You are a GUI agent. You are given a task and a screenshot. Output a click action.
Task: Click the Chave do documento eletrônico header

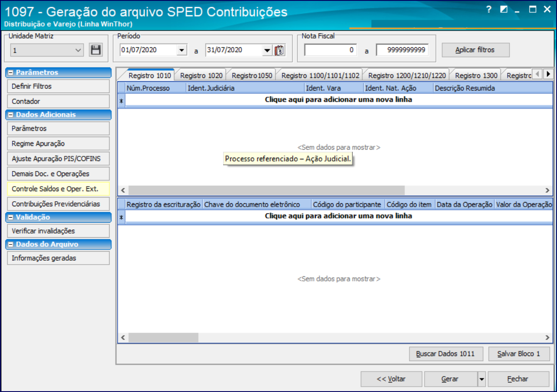pos(257,205)
